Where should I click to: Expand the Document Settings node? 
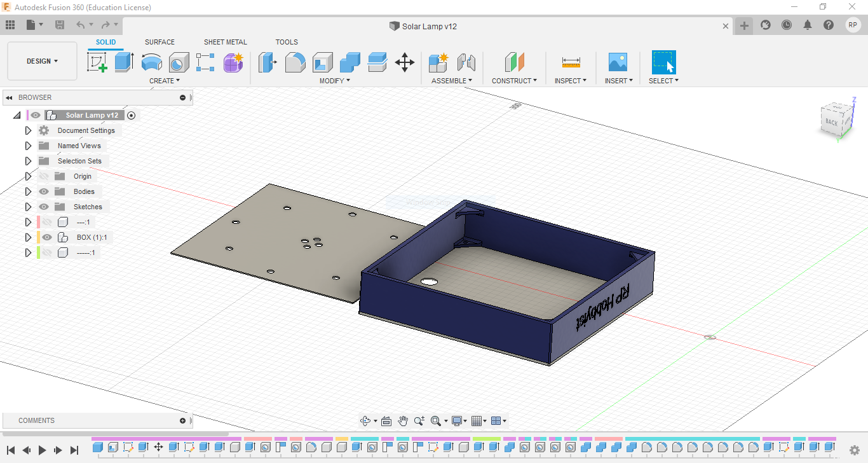click(x=28, y=130)
